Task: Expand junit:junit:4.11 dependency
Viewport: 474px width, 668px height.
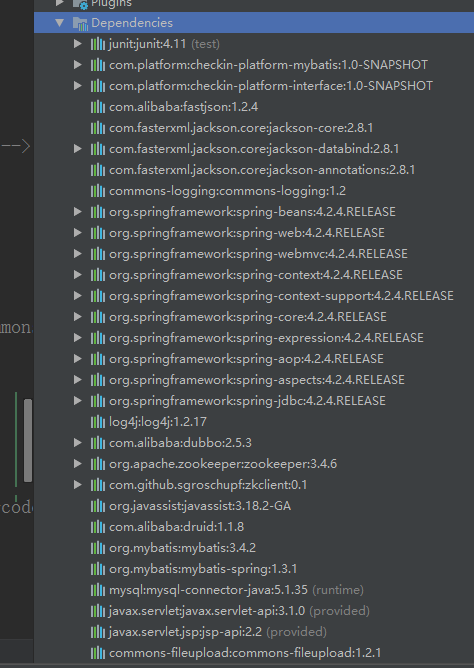Action: click(x=78, y=43)
